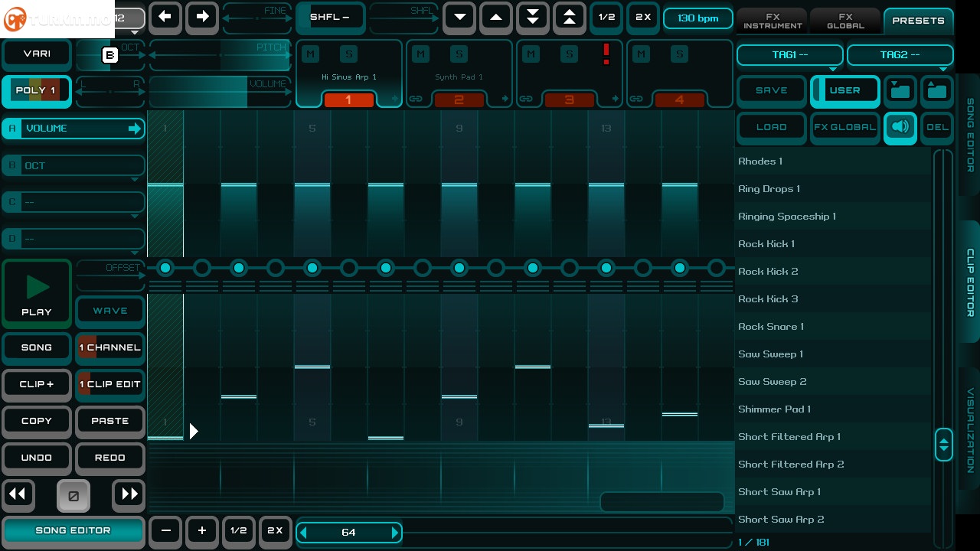980x551 pixels.
Task: Switch to FX INSTRUMENT tab
Action: tap(773, 21)
